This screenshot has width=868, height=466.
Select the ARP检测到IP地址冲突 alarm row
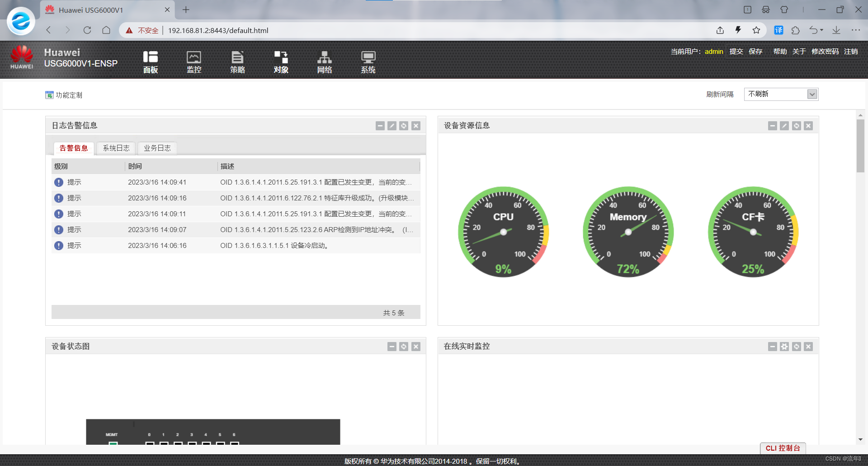[236, 230]
